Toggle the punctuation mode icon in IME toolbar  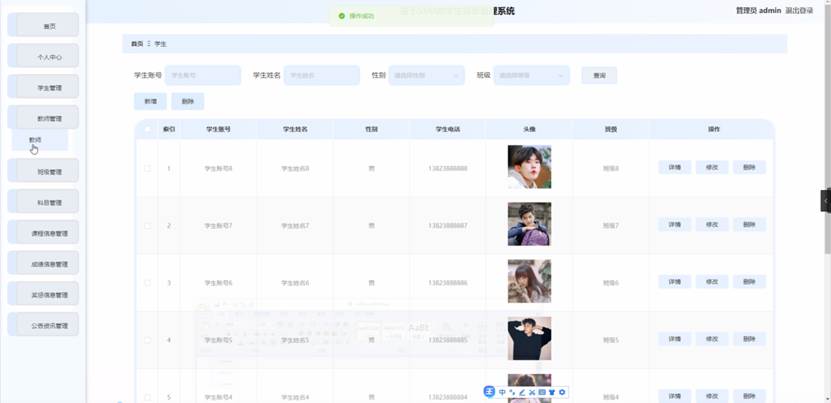pos(512,392)
